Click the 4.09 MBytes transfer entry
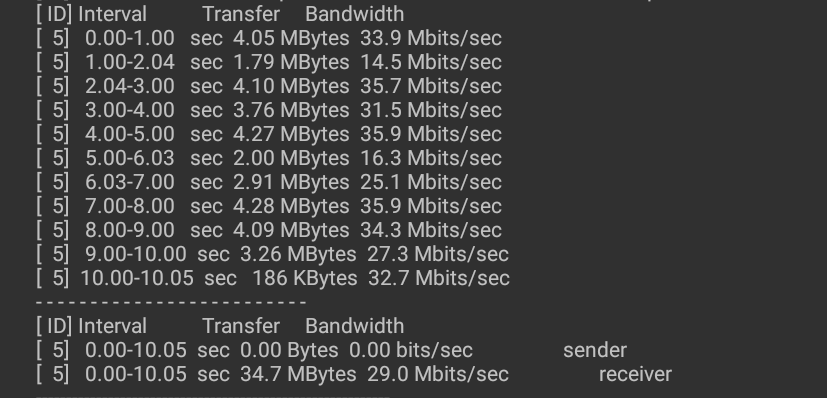This screenshot has width=827, height=398. pos(291,230)
